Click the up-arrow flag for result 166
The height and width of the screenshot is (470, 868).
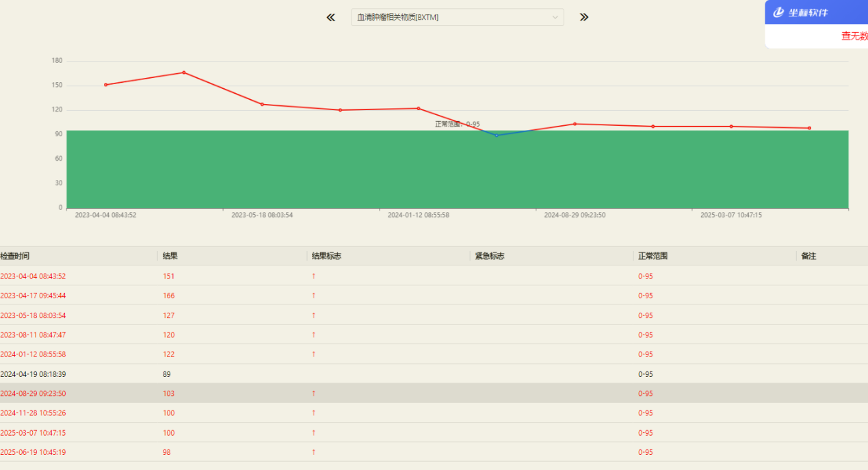point(313,296)
